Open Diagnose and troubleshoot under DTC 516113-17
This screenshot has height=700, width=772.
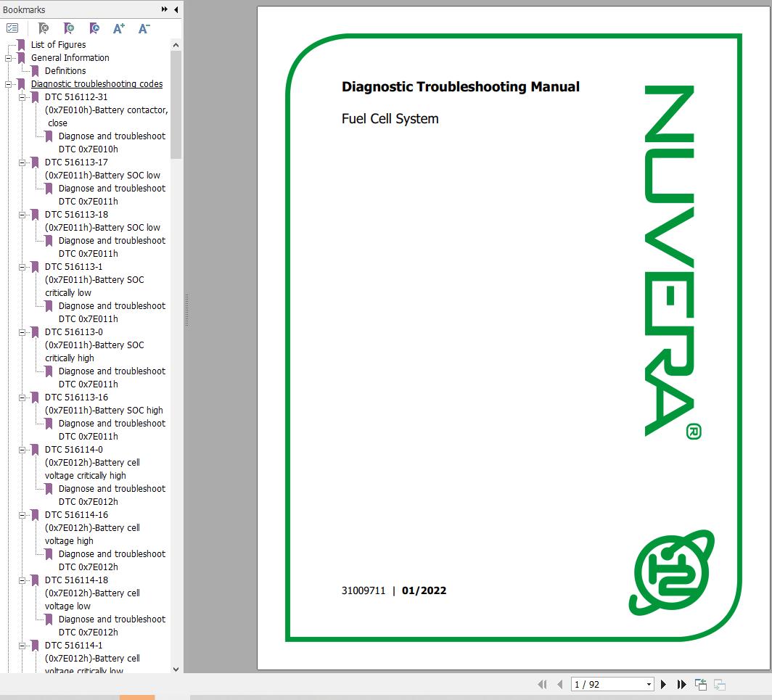point(112,194)
